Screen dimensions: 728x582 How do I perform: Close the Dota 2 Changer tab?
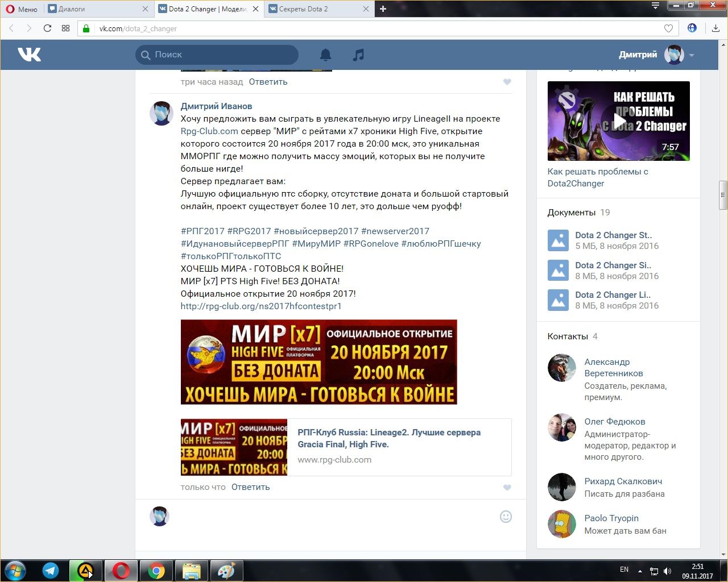pos(255,9)
